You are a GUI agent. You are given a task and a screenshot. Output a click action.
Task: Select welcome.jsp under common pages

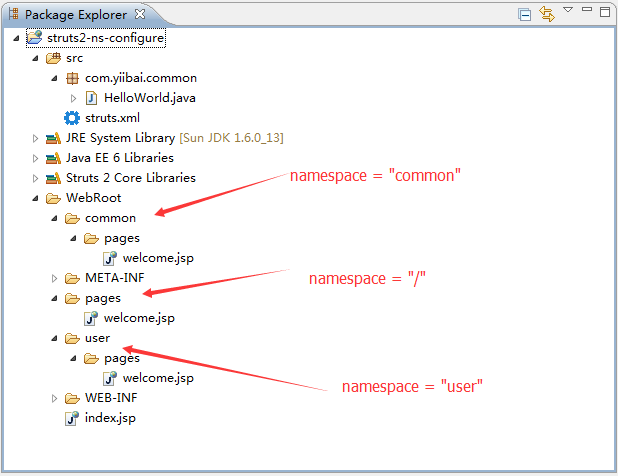click(157, 258)
